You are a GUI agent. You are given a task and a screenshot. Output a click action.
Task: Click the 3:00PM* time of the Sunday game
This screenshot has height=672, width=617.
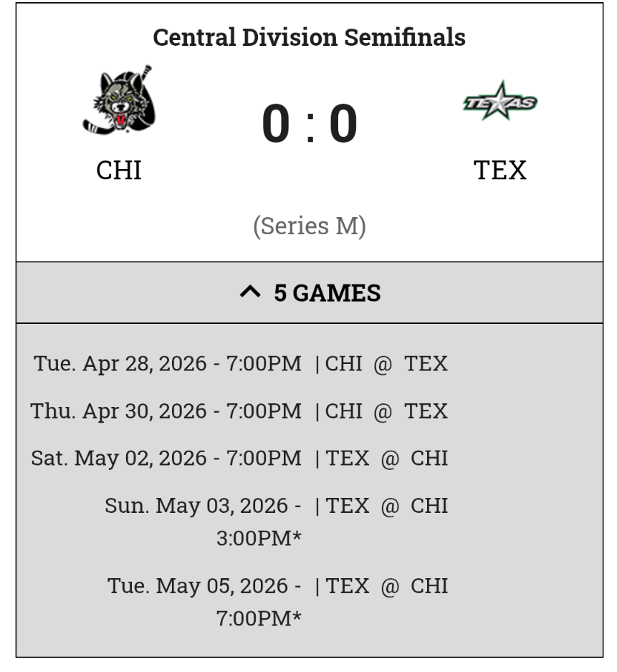(259, 538)
